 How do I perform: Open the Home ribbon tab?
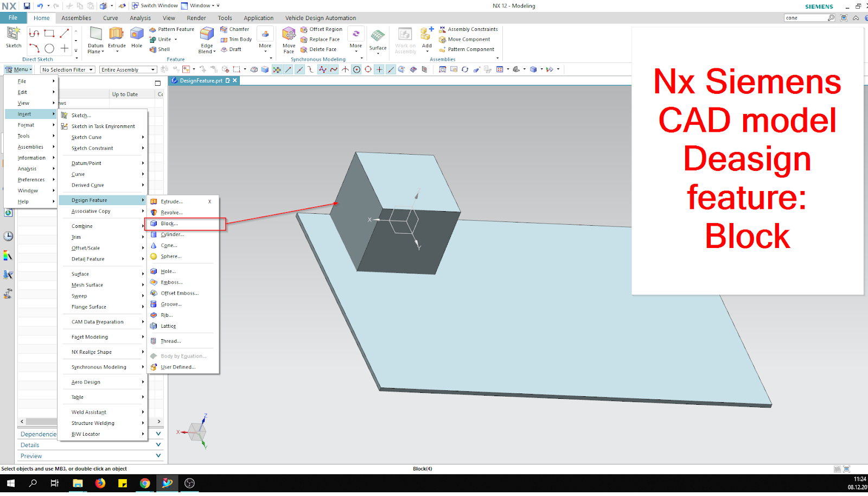pos(42,18)
